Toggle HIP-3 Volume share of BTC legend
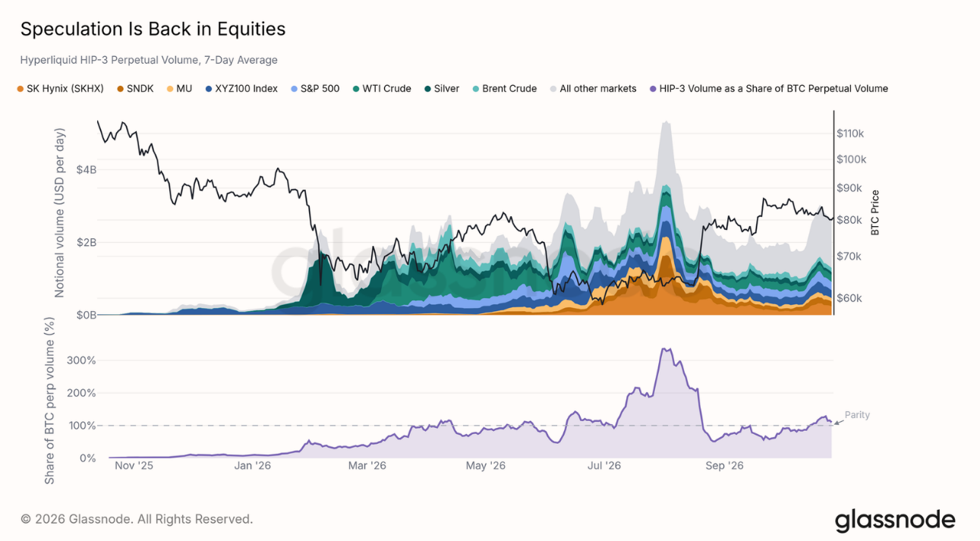This screenshot has height=541, width=980. click(768, 89)
